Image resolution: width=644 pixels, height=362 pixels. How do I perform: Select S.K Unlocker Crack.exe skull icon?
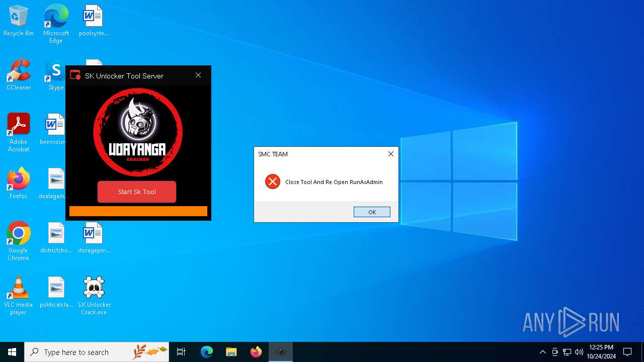[94, 295]
